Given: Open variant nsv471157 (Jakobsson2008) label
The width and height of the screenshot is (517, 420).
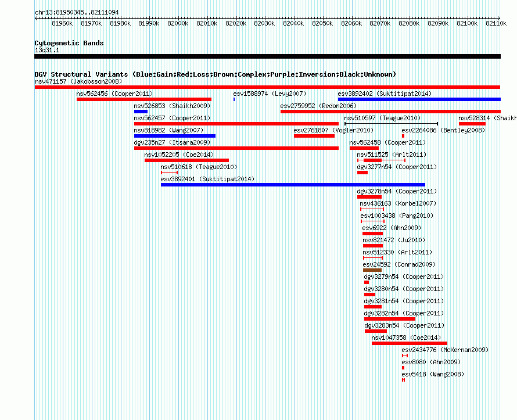Looking at the screenshot, I should click(x=78, y=81).
